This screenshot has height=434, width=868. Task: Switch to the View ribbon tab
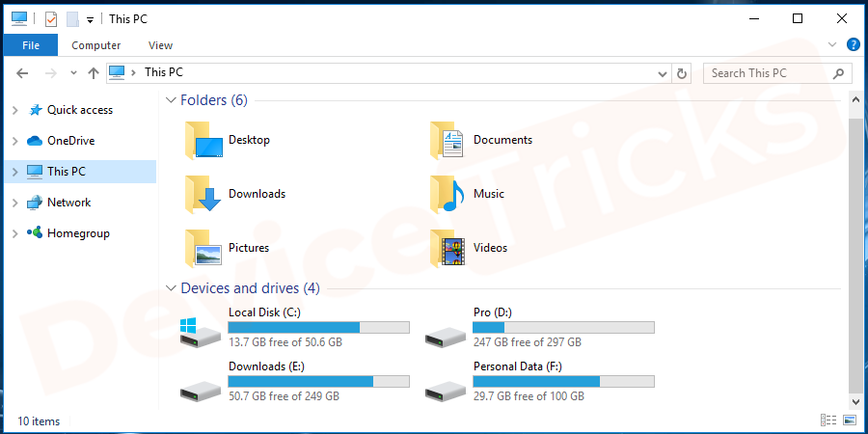[160, 45]
